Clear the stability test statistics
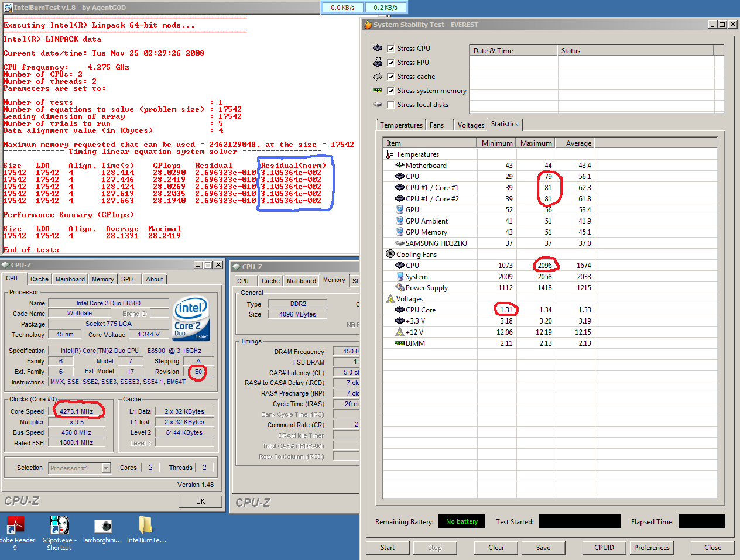Screen dimensions: 740x560 coord(496,548)
